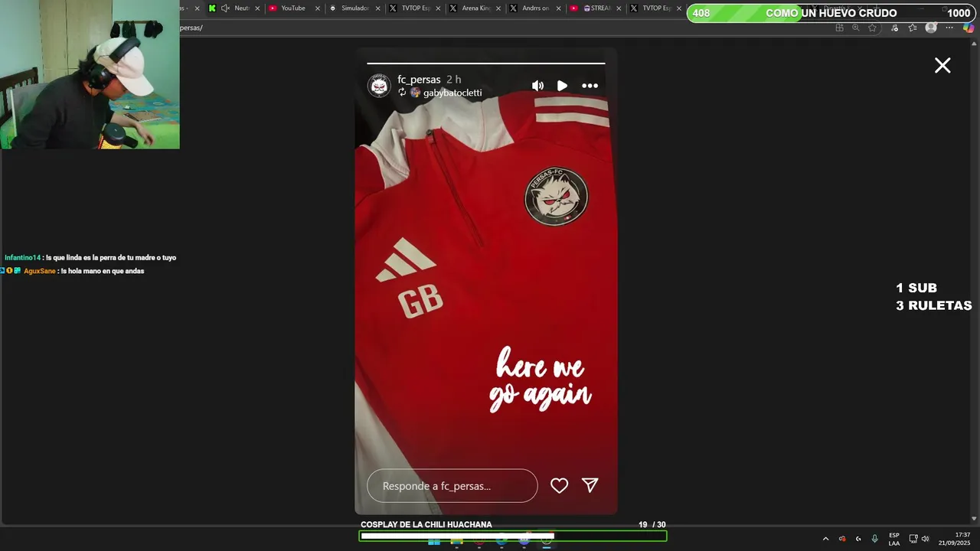The height and width of the screenshot is (551, 980).
Task: Close the Simulador browser tab
Action: coord(378,8)
